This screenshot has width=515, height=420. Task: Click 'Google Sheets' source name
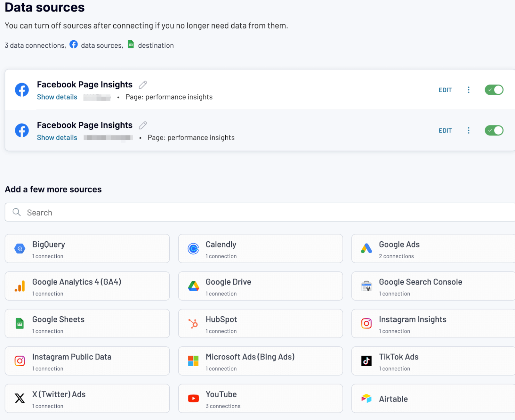click(58, 319)
